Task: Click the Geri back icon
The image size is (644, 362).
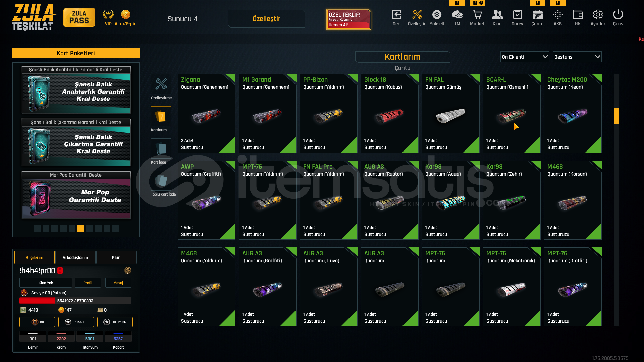Action: (396, 15)
